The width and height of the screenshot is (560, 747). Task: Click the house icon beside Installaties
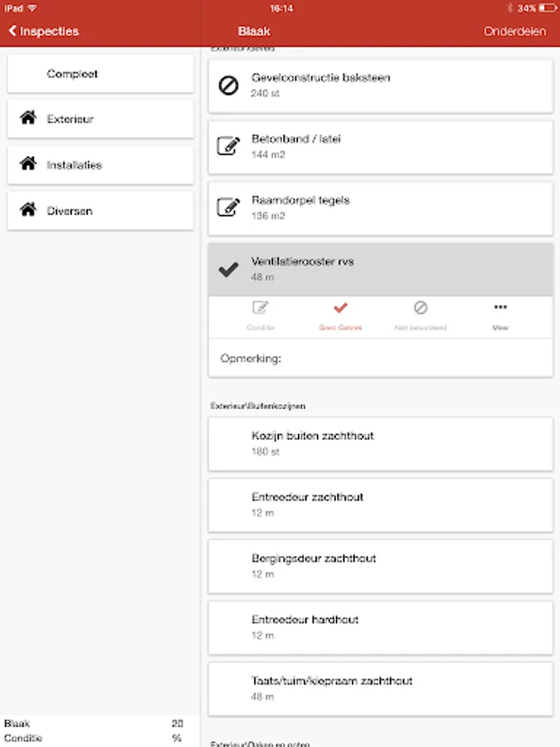coord(28,164)
